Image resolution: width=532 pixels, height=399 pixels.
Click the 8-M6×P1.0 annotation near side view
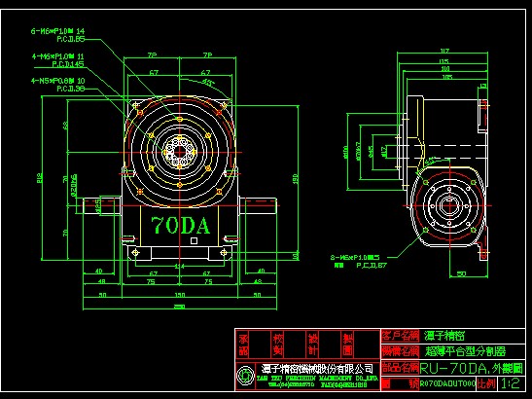tap(355, 257)
